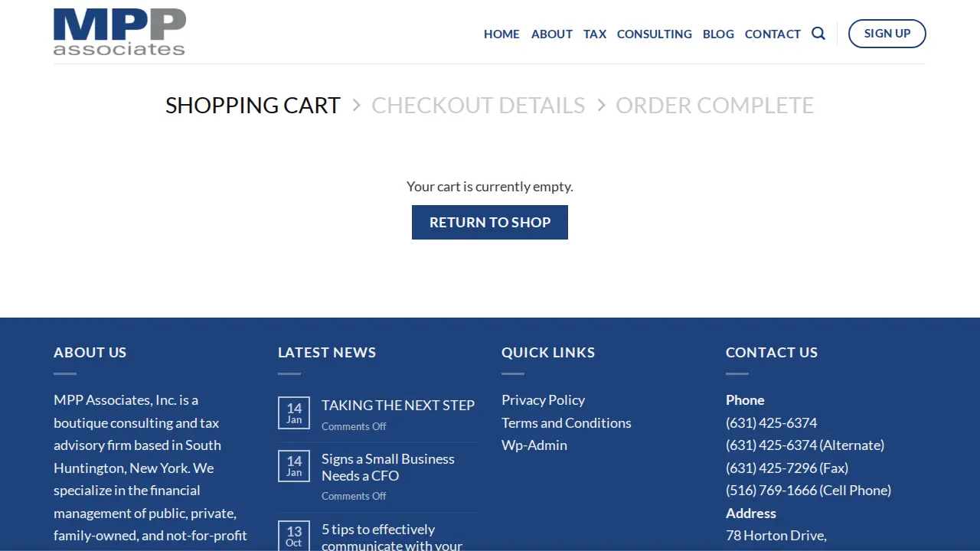This screenshot has width=980, height=551.
Task: Open the ABOUT menu item
Action: [x=552, y=34]
